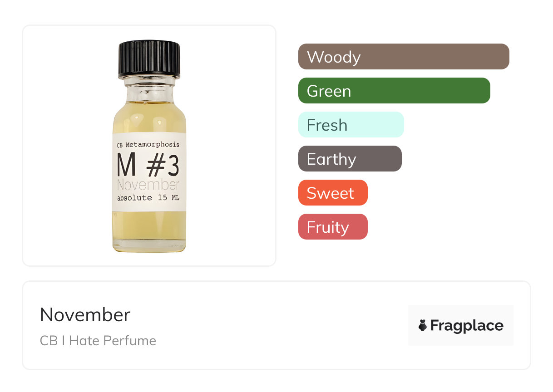Select the Green accord bar
553x392 pixels.
394,91
